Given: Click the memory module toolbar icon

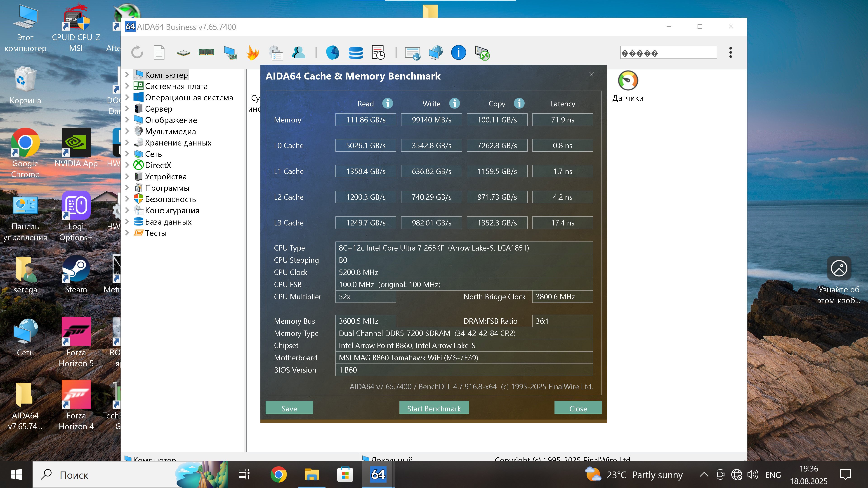Looking at the screenshot, I should pyautogui.click(x=206, y=53).
